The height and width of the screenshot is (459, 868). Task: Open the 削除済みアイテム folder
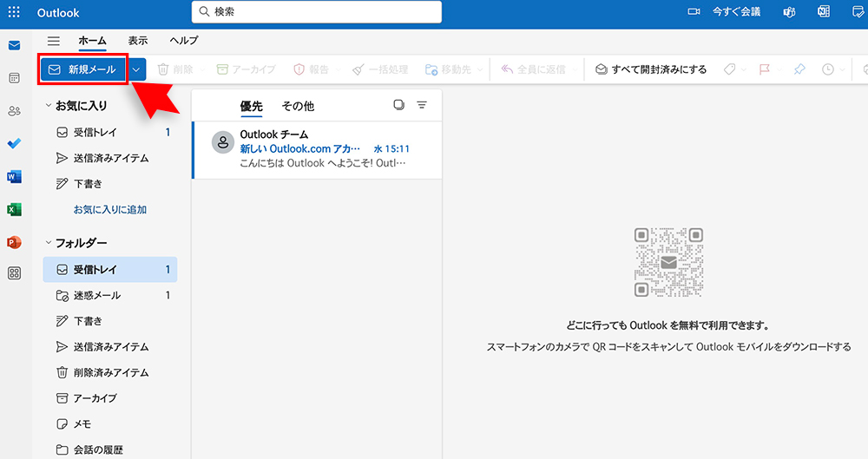click(x=110, y=372)
